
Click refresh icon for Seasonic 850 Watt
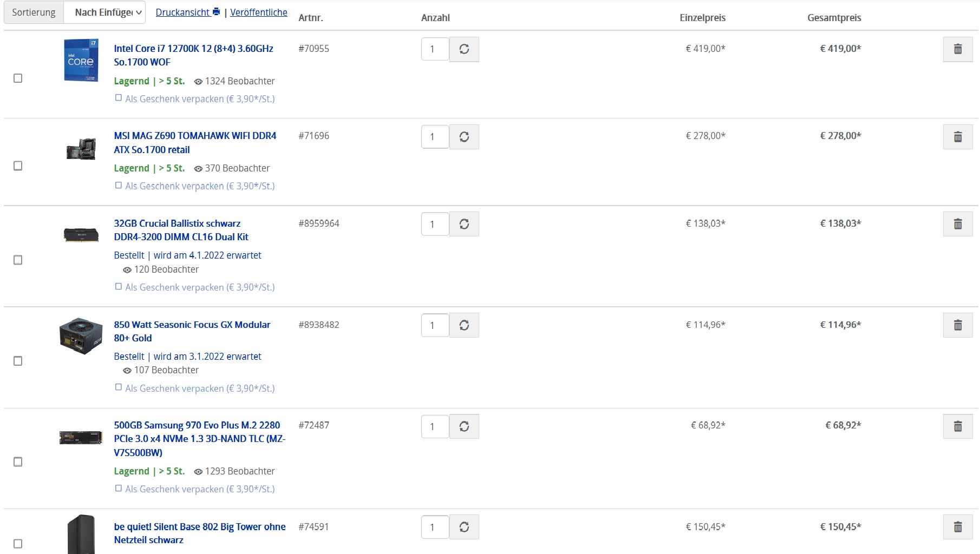pyautogui.click(x=464, y=325)
